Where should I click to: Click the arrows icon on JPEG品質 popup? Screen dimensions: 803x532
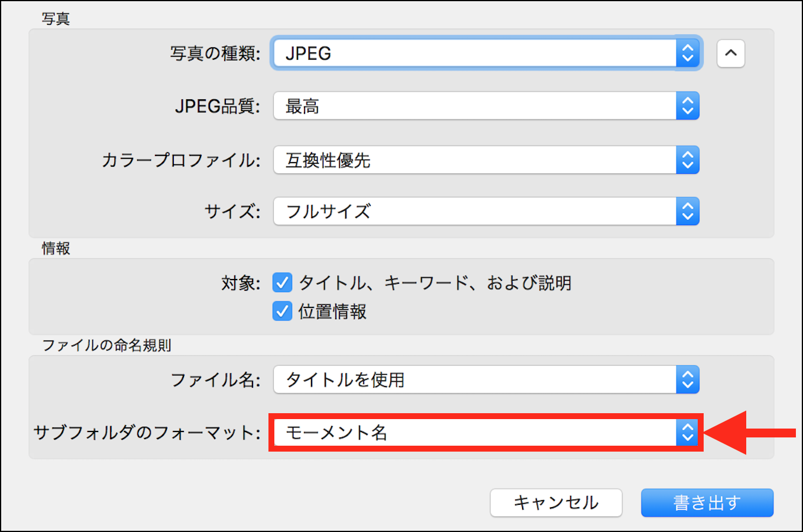pos(688,106)
